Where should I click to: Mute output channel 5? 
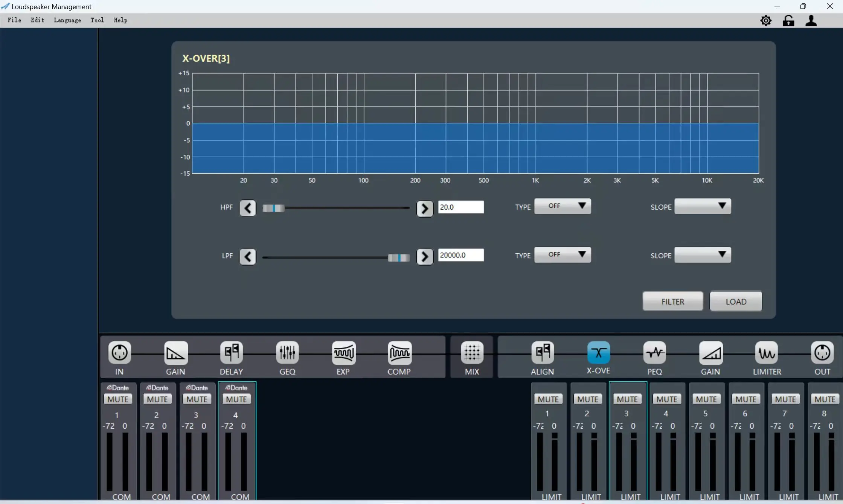(706, 399)
